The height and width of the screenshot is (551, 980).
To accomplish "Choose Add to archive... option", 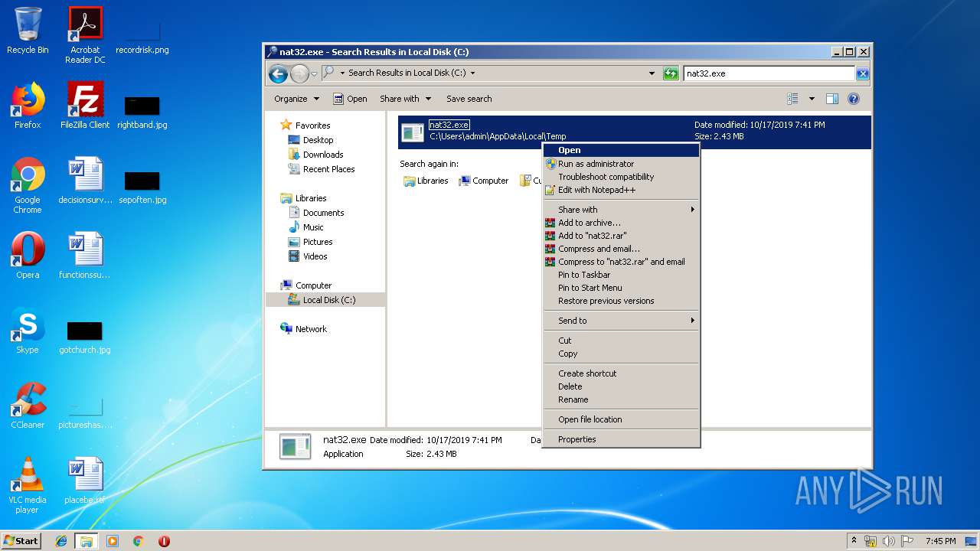I will click(621, 223).
